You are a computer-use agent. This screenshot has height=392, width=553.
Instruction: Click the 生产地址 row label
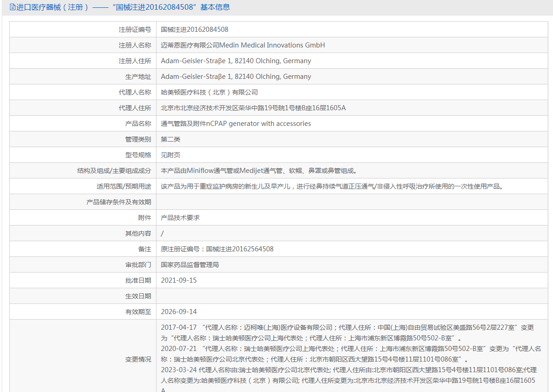pos(138,77)
